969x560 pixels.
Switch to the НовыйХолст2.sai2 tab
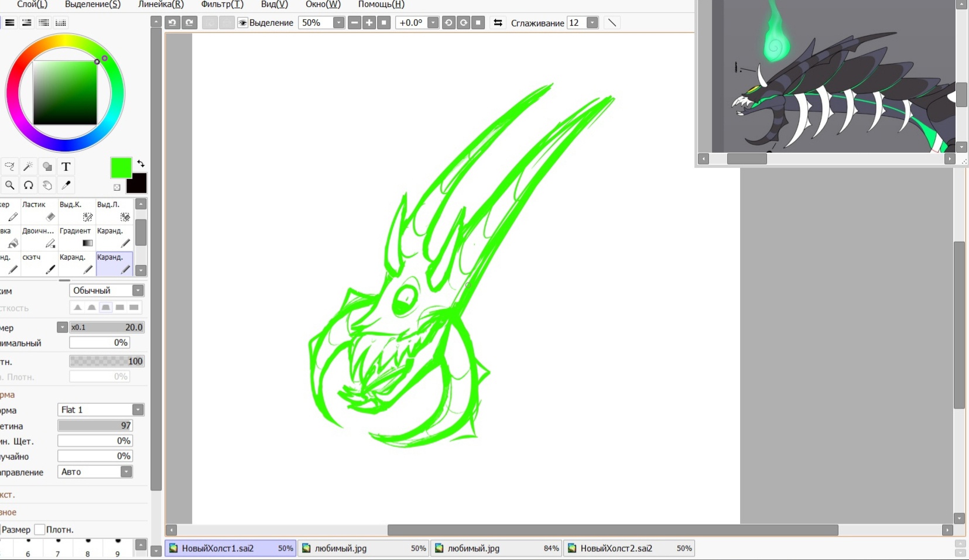pos(629,548)
